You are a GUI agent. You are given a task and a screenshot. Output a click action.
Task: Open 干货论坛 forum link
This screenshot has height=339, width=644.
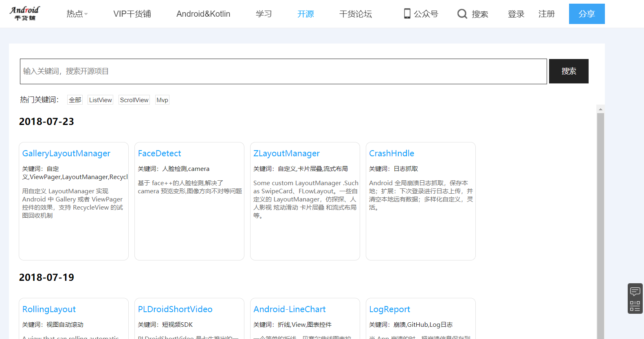(356, 14)
